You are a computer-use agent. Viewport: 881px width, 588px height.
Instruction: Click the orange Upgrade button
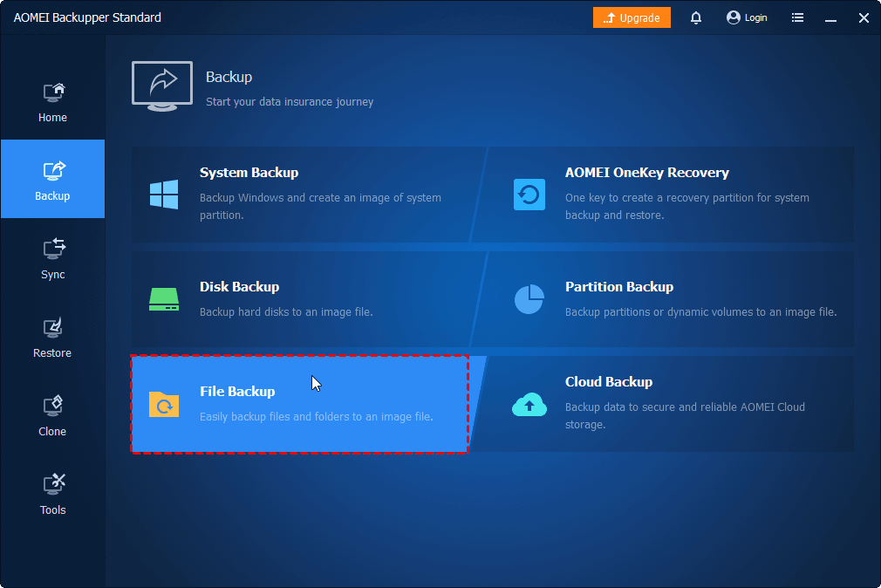coord(632,17)
